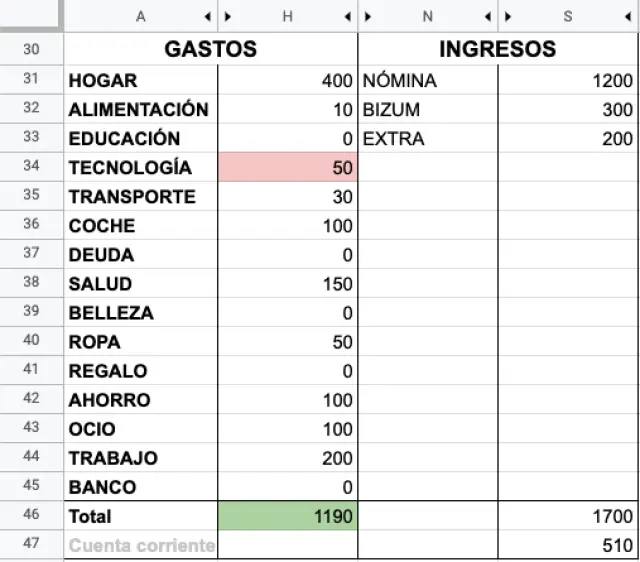Expand hidden columns right of column S
This screenshot has width=640, height=562.
(x=628, y=17)
